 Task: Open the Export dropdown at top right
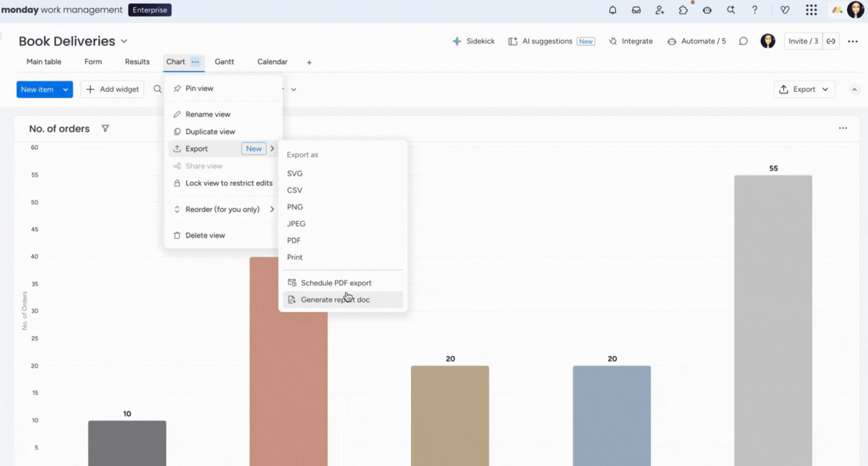[x=804, y=89]
